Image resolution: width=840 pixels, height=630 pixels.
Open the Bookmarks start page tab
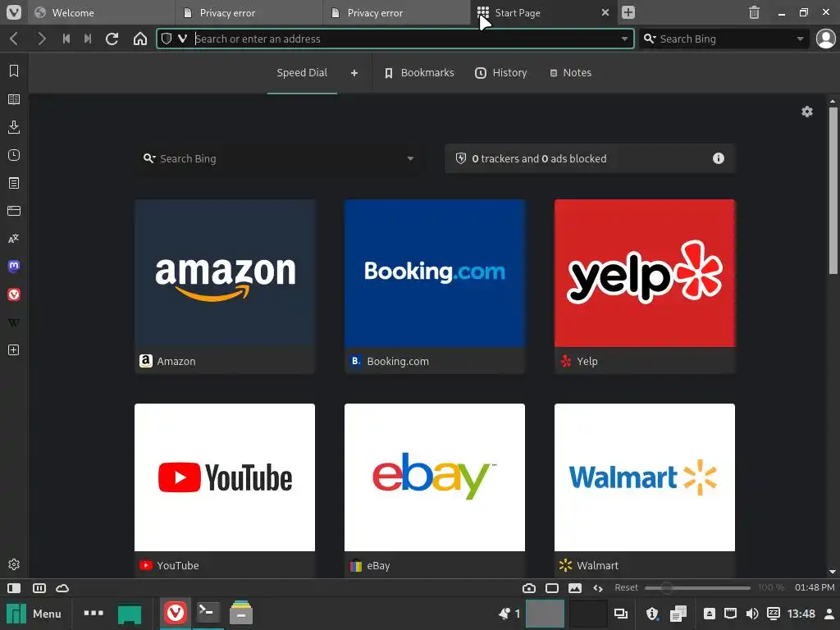pyautogui.click(x=419, y=72)
